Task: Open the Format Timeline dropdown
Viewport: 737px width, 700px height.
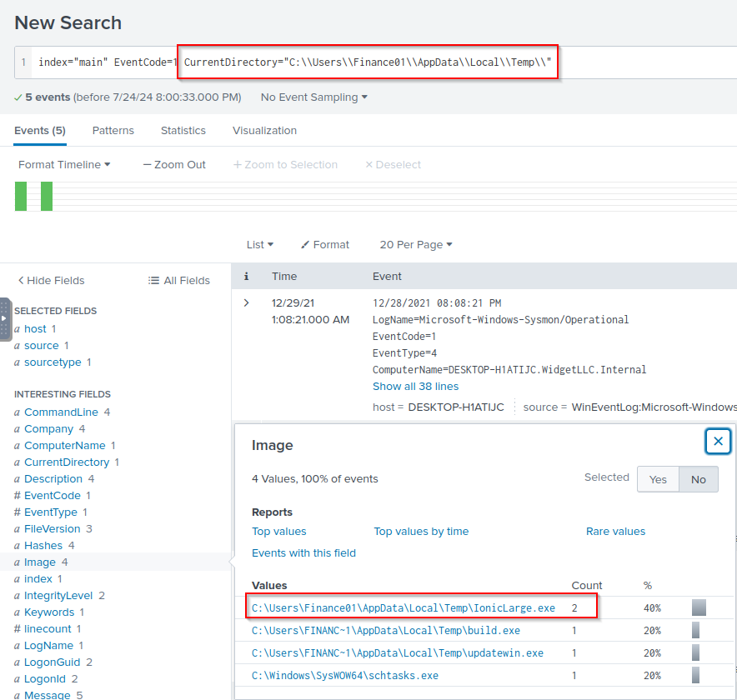Action: tap(64, 165)
